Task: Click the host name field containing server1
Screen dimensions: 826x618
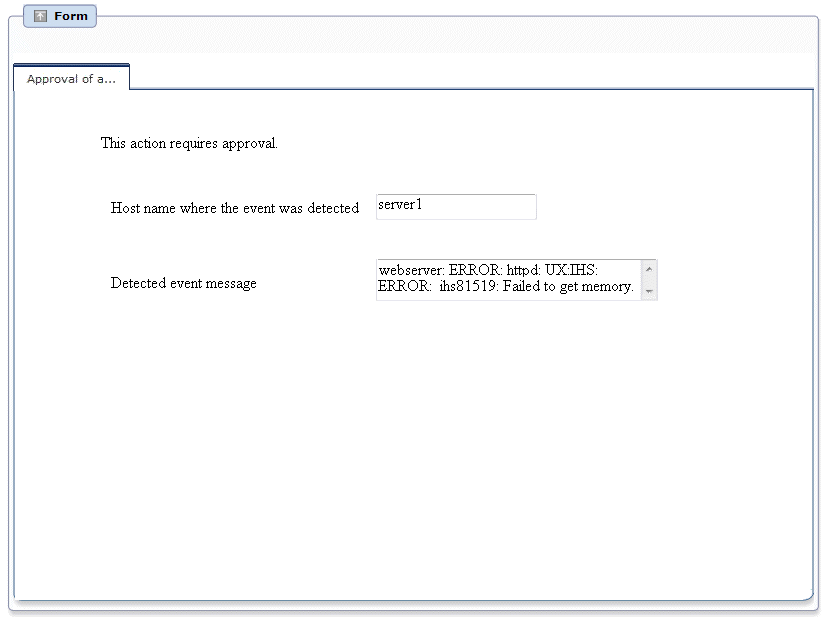Action: pos(456,207)
